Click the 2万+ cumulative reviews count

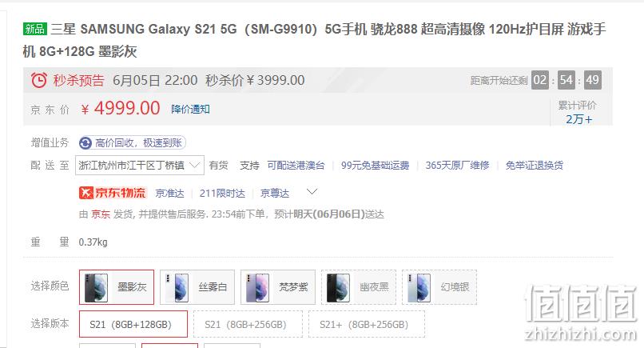pyautogui.click(x=578, y=119)
